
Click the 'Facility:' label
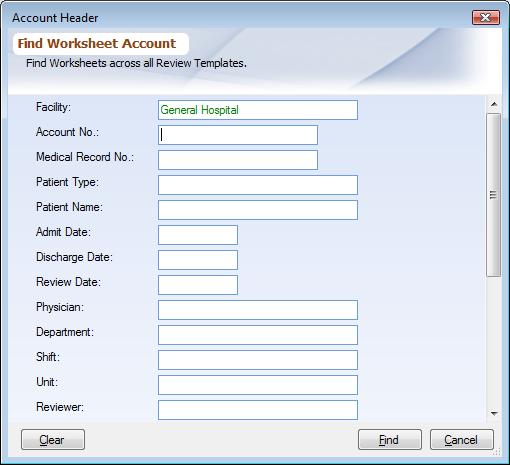pos(53,107)
